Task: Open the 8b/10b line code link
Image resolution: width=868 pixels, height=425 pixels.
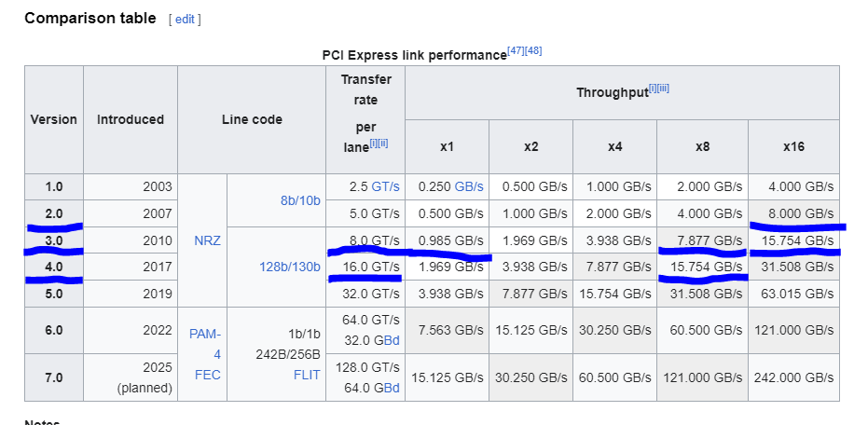Action: pos(300,200)
